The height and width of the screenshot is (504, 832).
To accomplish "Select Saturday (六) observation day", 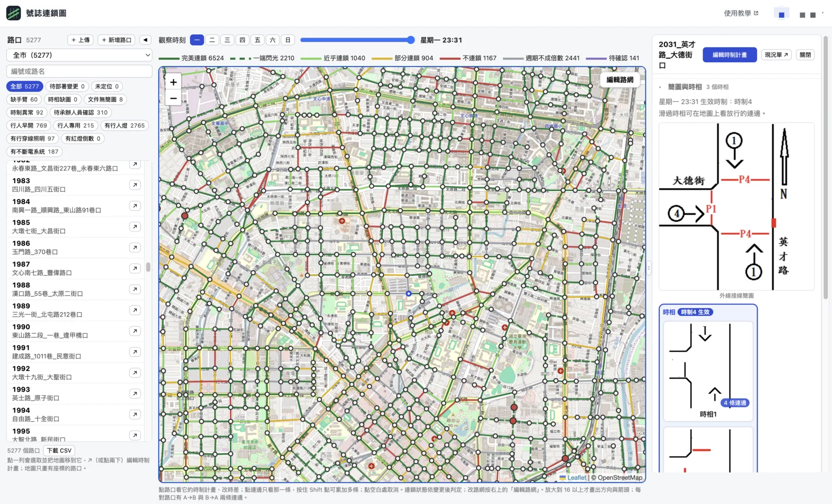I will 272,40.
